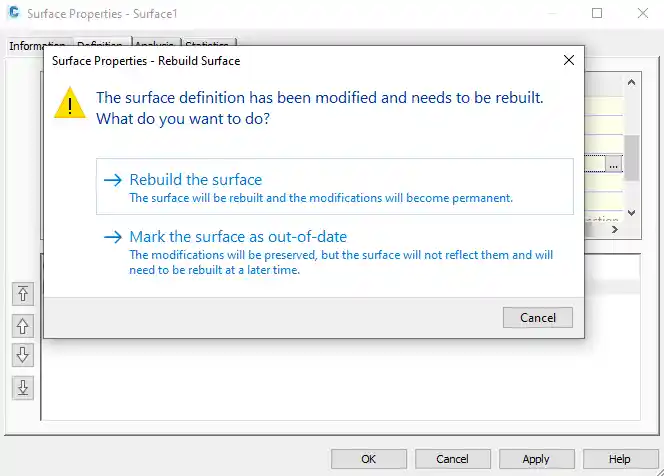The image size is (664, 476).
Task: Cancel the Rebuild Surface dialog
Action: (x=538, y=318)
